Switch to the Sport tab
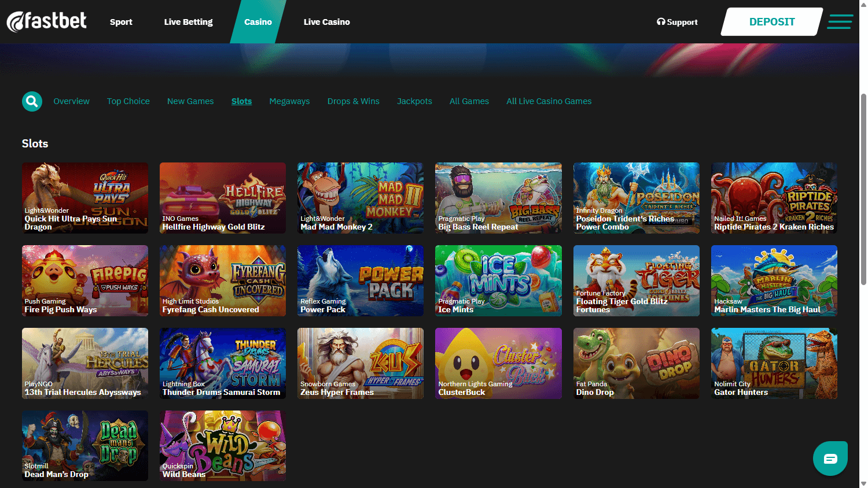The height and width of the screenshot is (488, 868). click(121, 21)
